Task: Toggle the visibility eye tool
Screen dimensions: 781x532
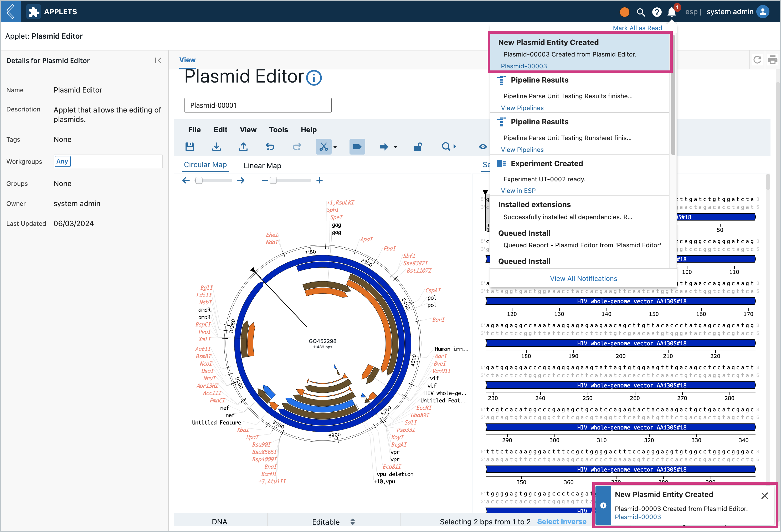Action: point(482,146)
